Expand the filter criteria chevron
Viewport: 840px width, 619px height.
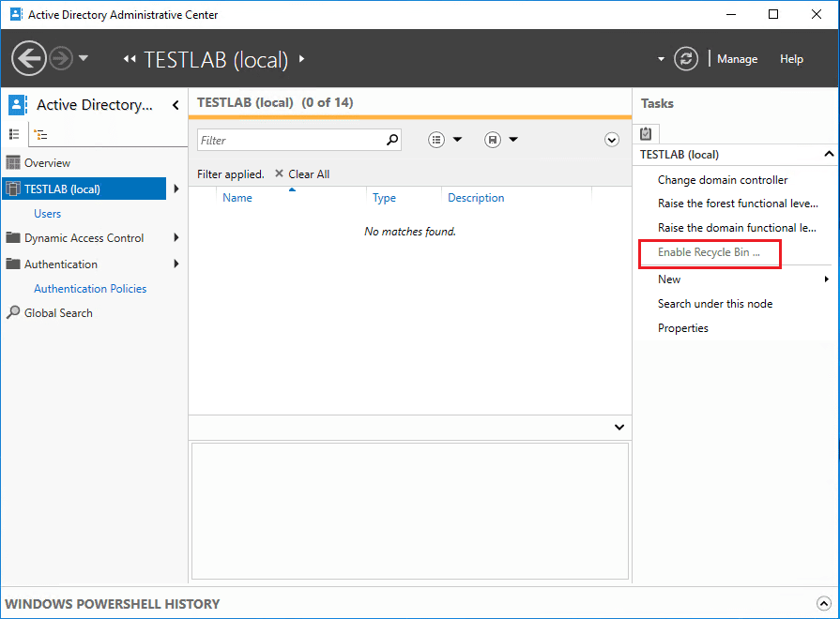tap(612, 140)
